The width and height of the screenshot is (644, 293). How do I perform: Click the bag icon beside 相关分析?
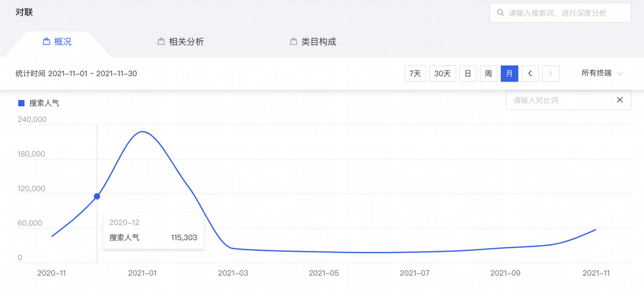coord(161,41)
